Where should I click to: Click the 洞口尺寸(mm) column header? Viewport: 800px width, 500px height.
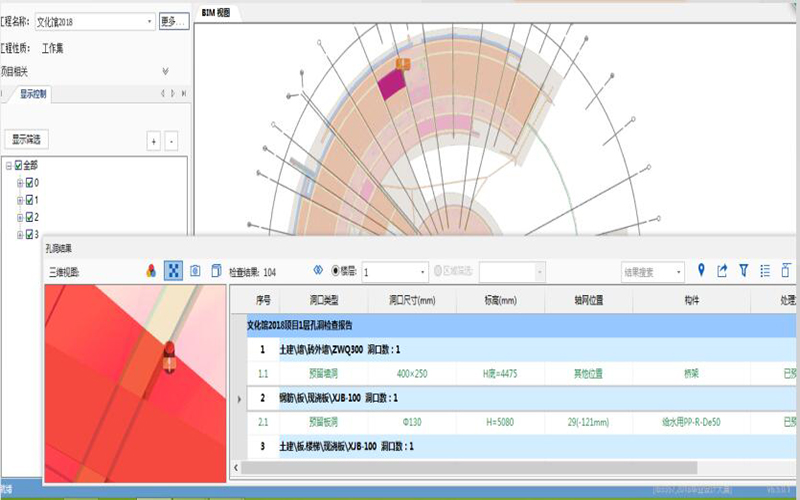pos(412,301)
